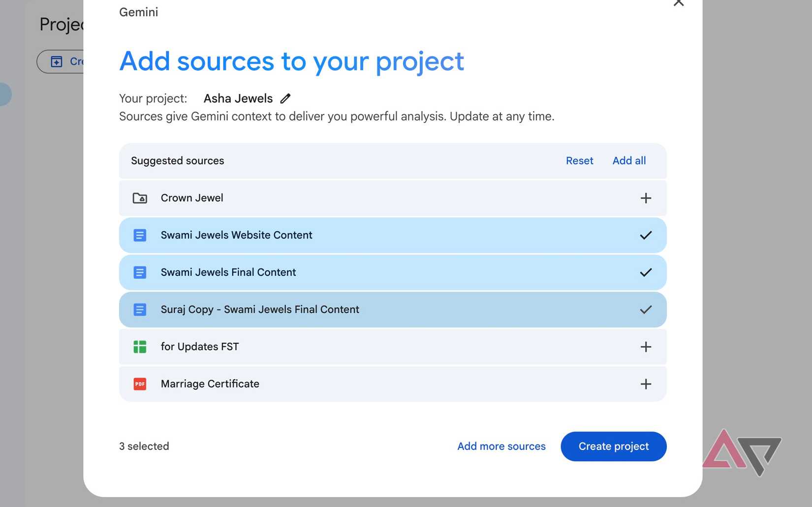The height and width of the screenshot is (507, 812).
Task: Add Crown Jewel folder with its plus icon
Action: point(646,198)
